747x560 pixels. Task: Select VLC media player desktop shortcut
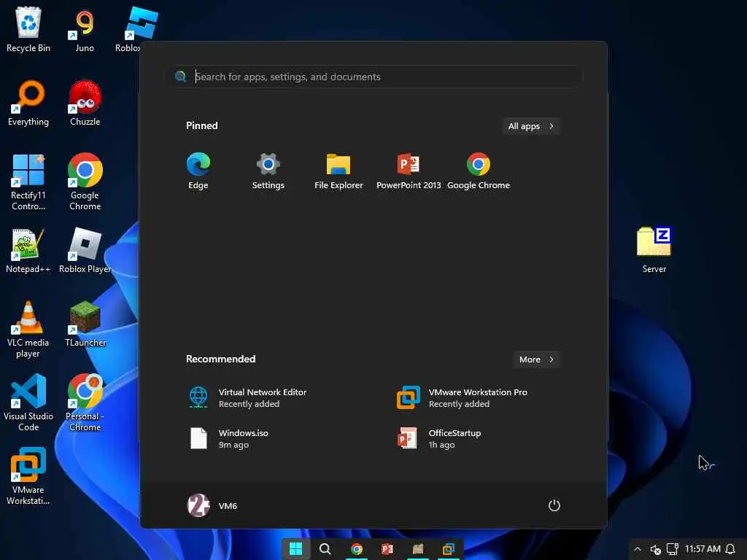tap(28, 330)
